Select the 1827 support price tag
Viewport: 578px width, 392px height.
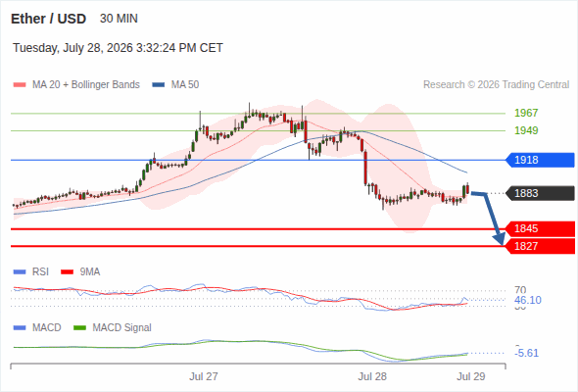540,246
